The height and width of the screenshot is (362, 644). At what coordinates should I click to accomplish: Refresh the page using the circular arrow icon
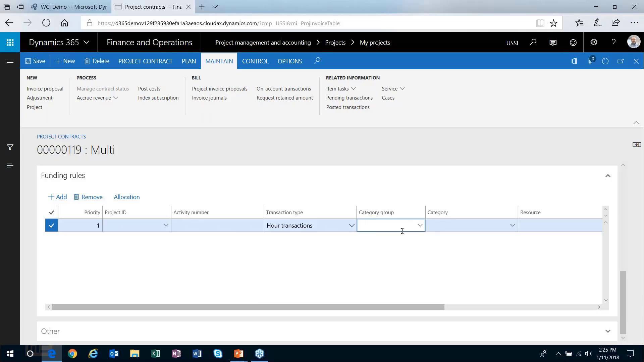tap(605, 61)
